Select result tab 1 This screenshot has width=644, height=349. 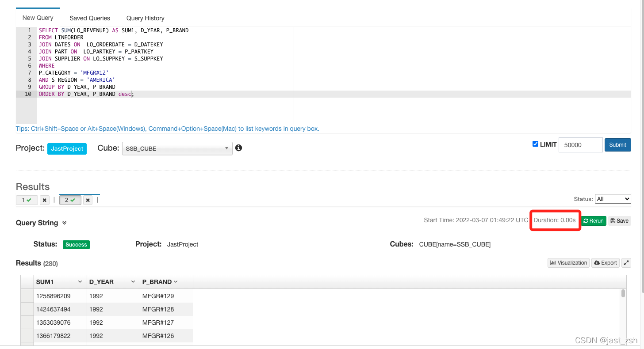click(x=27, y=200)
